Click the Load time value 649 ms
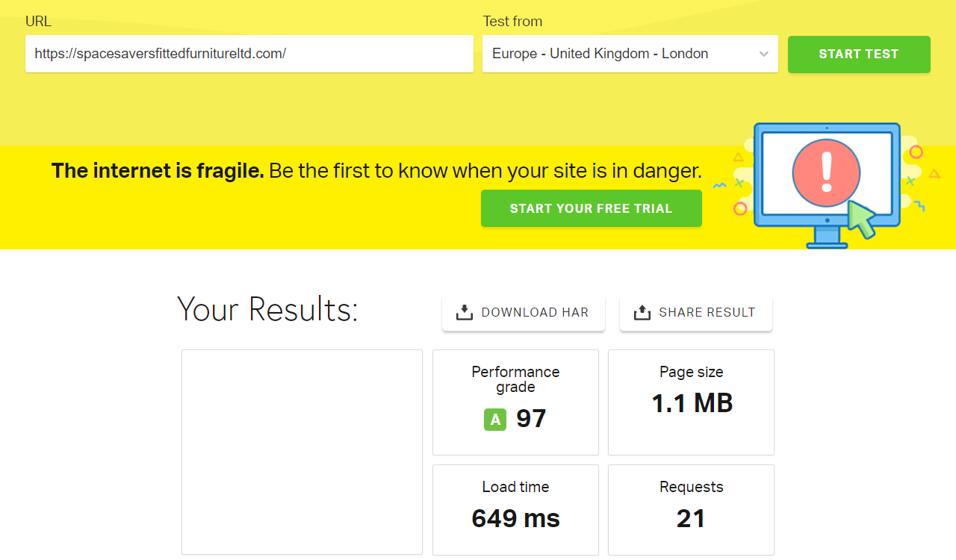 tap(516, 518)
